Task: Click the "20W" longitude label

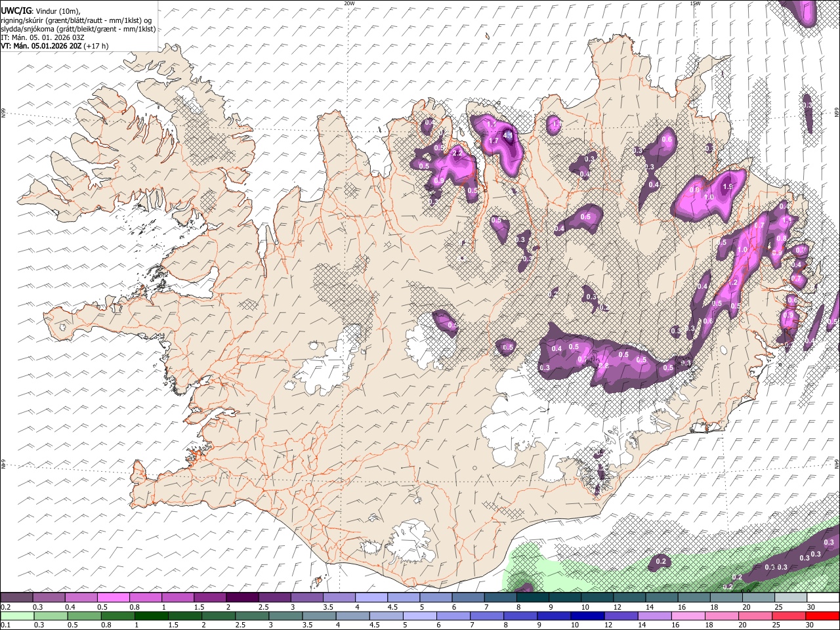Action: point(349,3)
